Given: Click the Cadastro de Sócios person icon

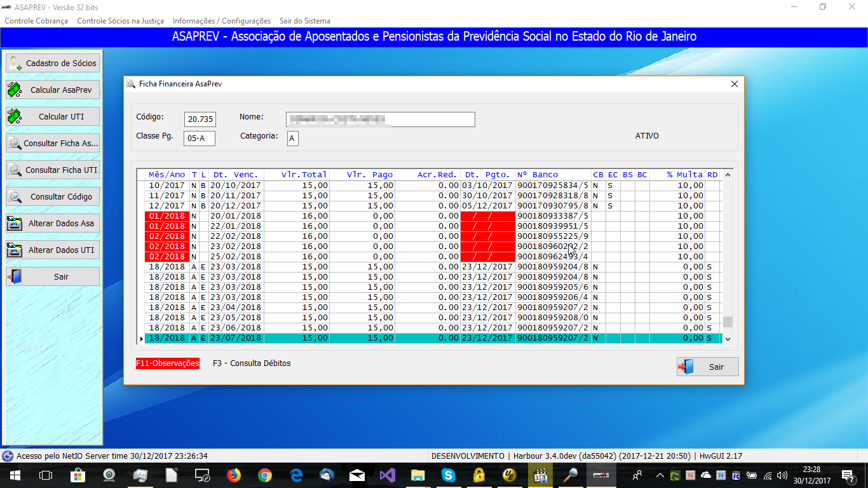Looking at the screenshot, I should point(16,63).
